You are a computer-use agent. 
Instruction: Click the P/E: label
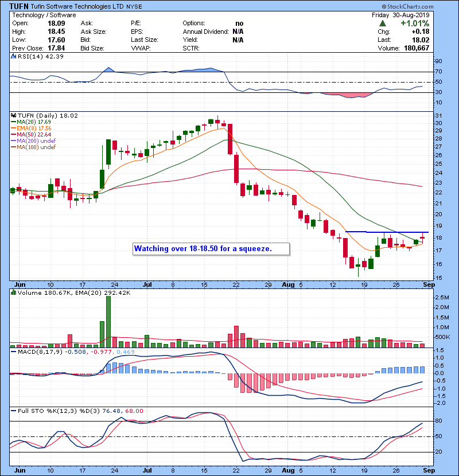pyautogui.click(x=137, y=24)
